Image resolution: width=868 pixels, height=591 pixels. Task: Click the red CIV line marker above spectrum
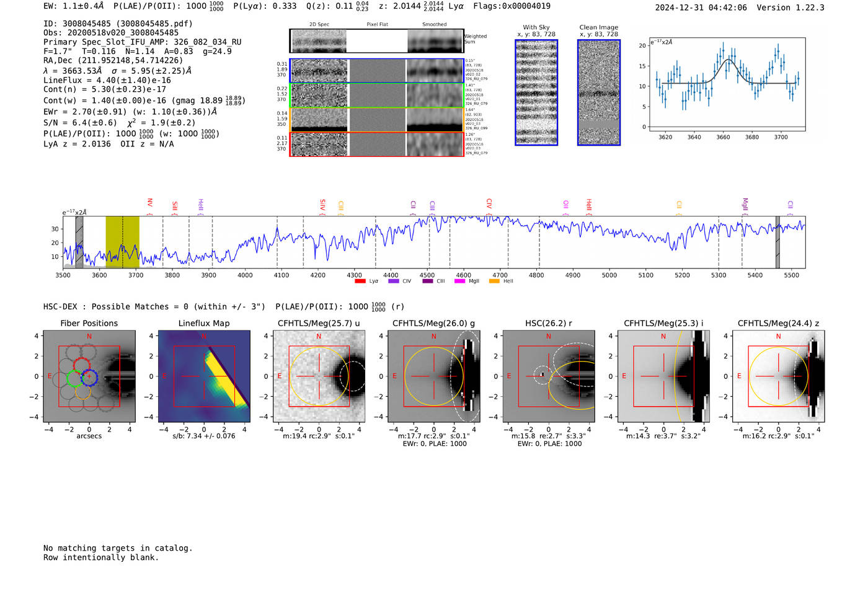click(x=489, y=204)
